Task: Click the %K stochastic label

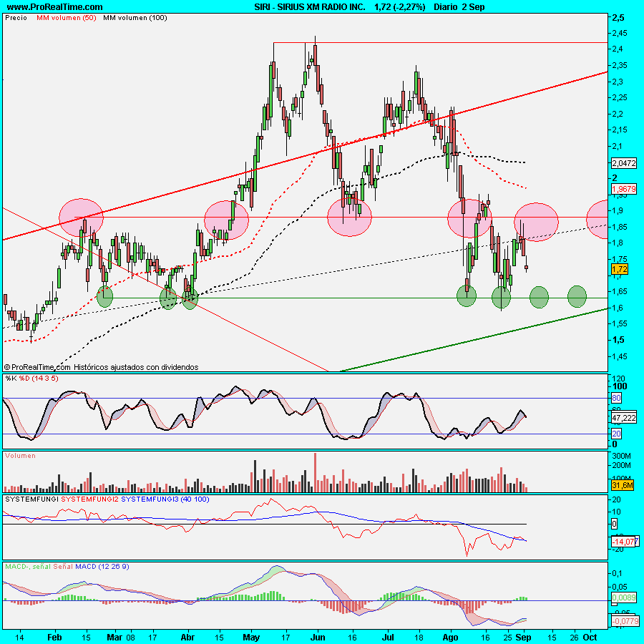Action: coord(11,379)
